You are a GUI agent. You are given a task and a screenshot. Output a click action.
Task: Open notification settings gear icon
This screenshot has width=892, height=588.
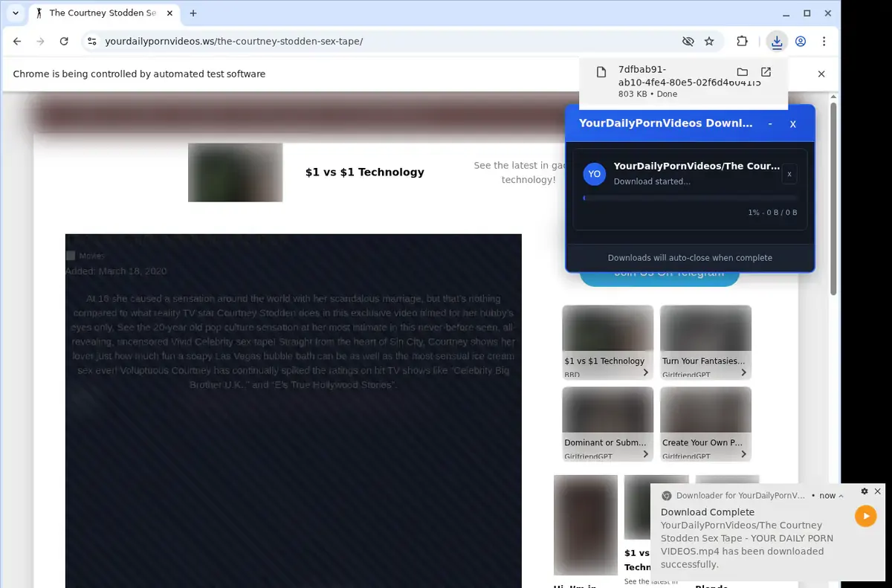pyautogui.click(x=864, y=491)
